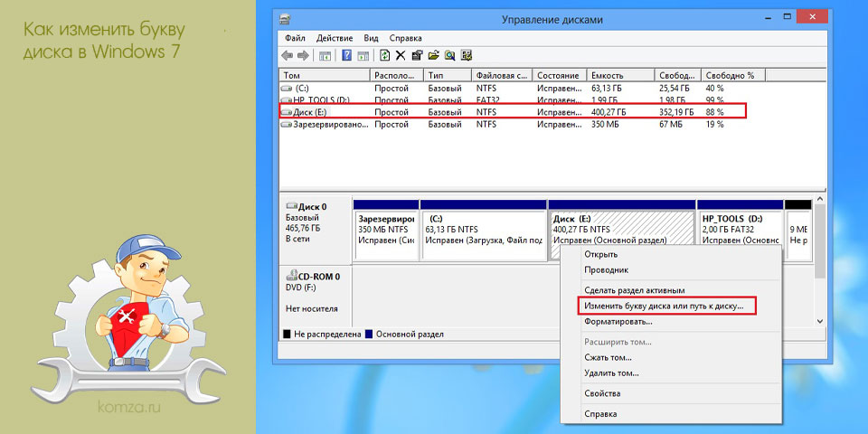The image size is (868, 434).
Task: Click the Disk Management title bar icon
Action: (285, 20)
